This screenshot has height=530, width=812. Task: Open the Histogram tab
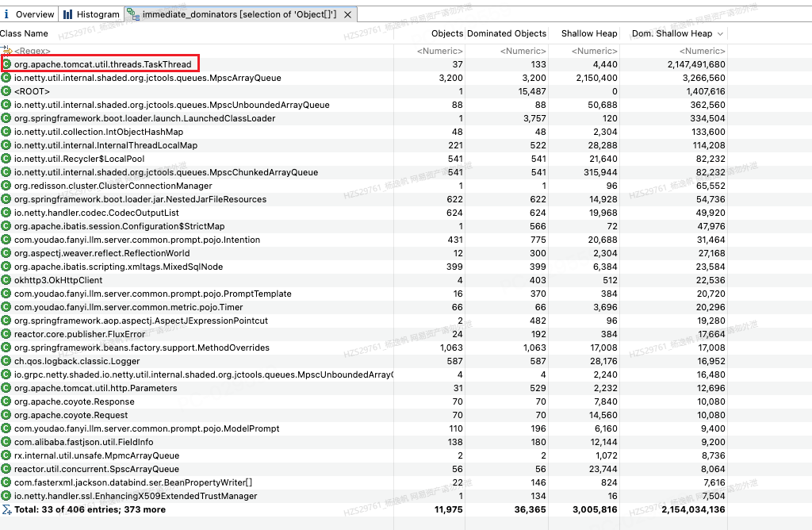coord(91,14)
